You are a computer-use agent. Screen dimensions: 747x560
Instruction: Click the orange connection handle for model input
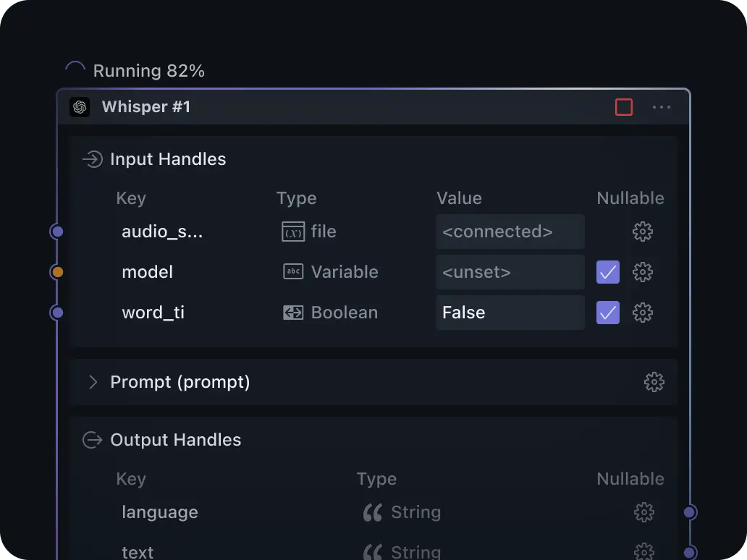tap(56, 272)
